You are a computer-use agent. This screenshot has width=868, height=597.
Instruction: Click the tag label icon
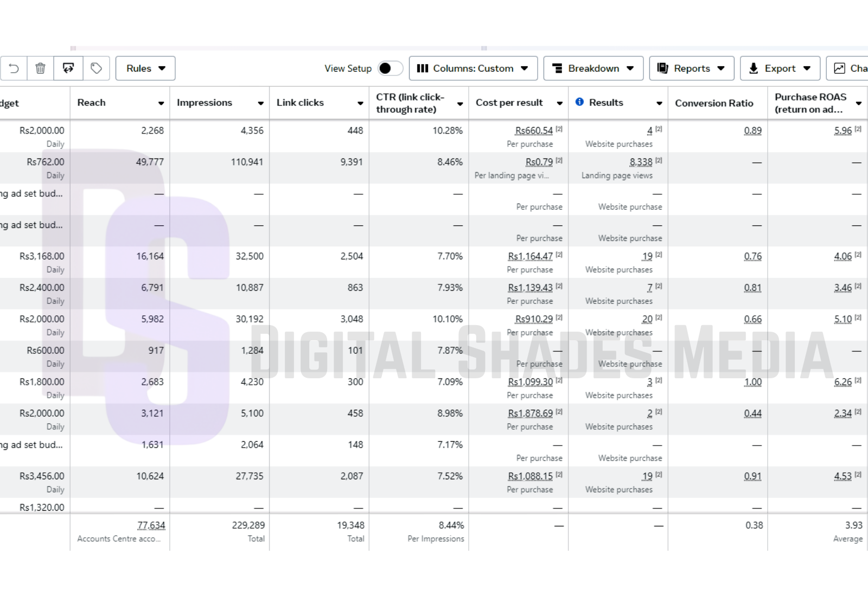point(96,68)
